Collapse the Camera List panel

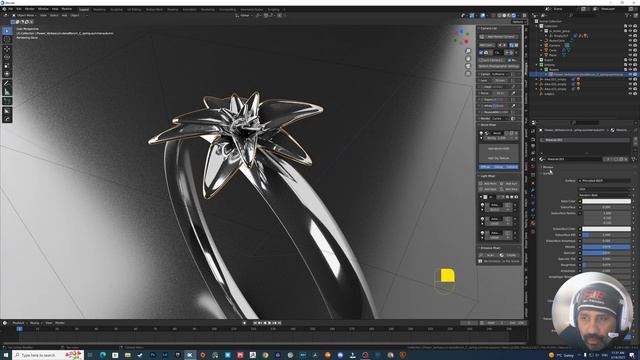click(x=488, y=29)
